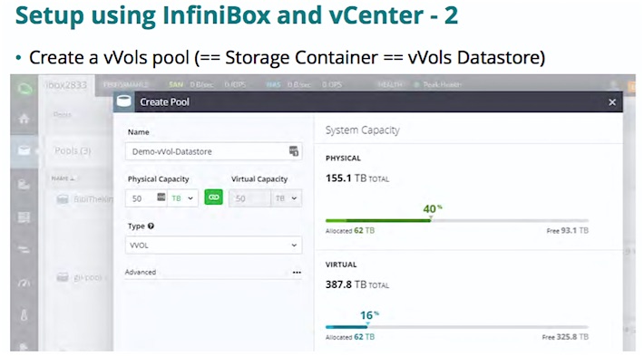Open the hosts icon in left sidebar
The height and width of the screenshot is (356, 644).
(x=24, y=184)
